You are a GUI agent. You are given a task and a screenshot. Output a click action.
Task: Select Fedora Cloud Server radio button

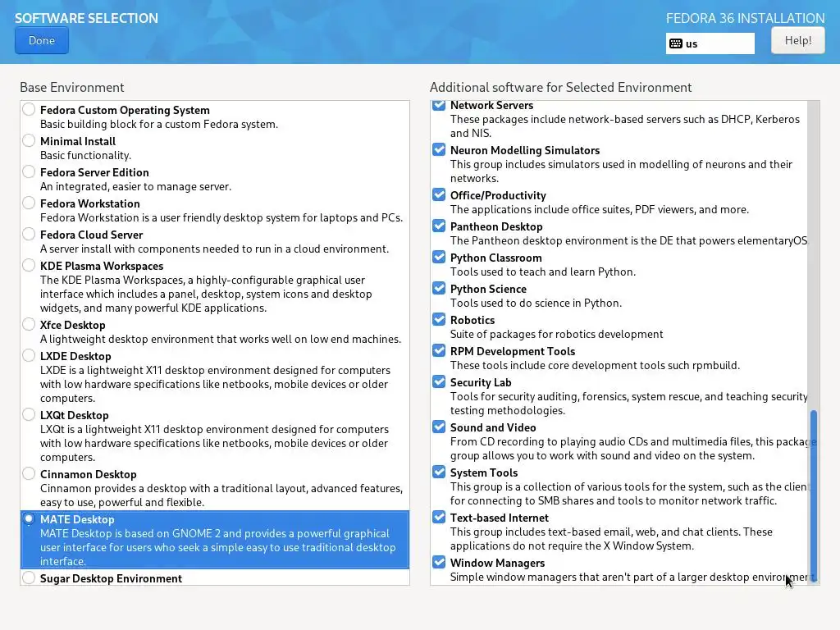tap(29, 234)
